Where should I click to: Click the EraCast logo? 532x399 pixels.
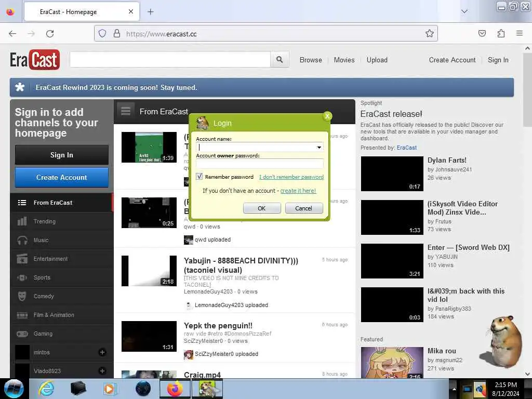pyautogui.click(x=35, y=60)
